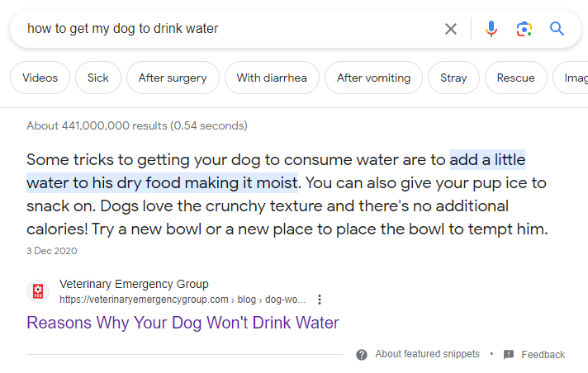The height and width of the screenshot is (373, 588).
Task: Filter results by After surgery
Action: (x=174, y=78)
